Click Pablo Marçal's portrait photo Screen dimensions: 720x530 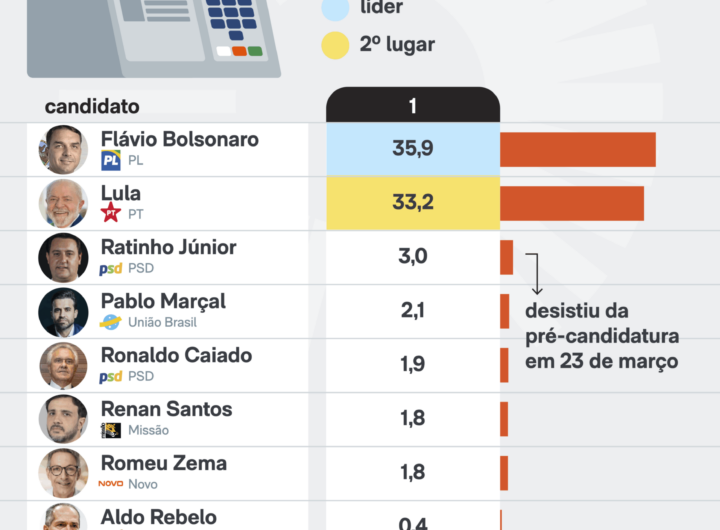tap(63, 312)
